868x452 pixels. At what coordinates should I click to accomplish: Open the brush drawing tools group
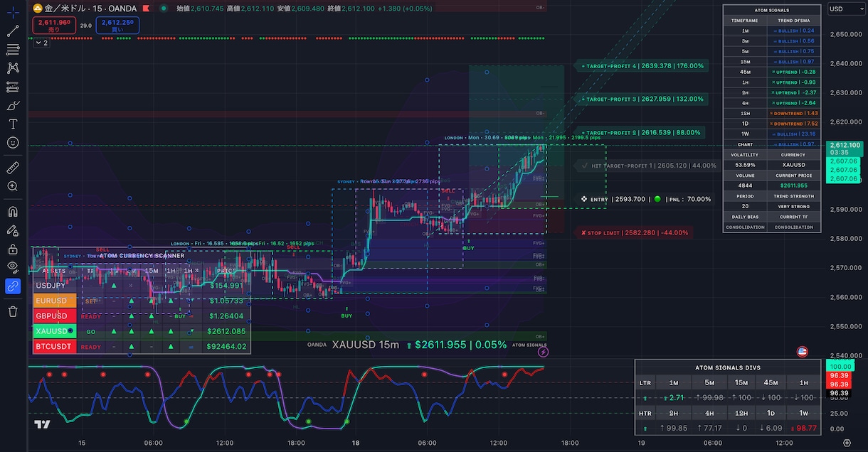(x=13, y=105)
